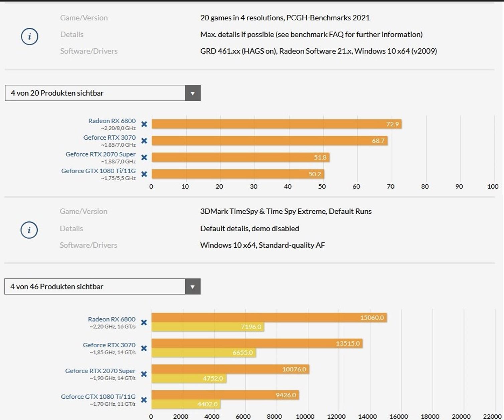Click the info icon beside 3DMark TimeSpy details
This screenshot has width=504, height=420.
[x=29, y=230]
